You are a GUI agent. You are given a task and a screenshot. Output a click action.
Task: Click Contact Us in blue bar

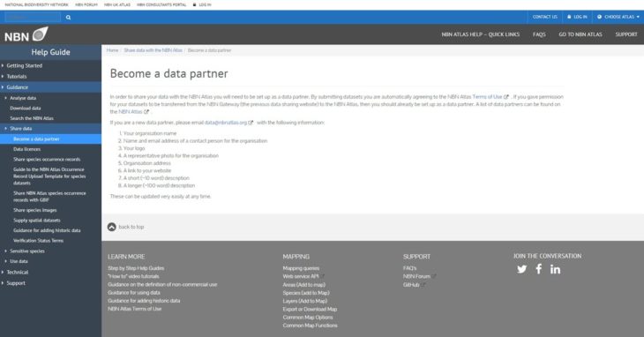click(545, 17)
